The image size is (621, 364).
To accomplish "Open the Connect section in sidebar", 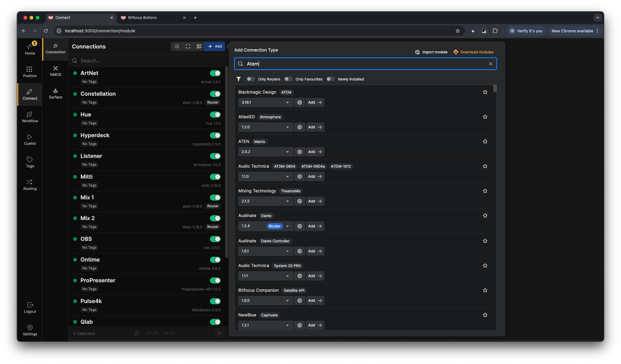I will tap(30, 95).
